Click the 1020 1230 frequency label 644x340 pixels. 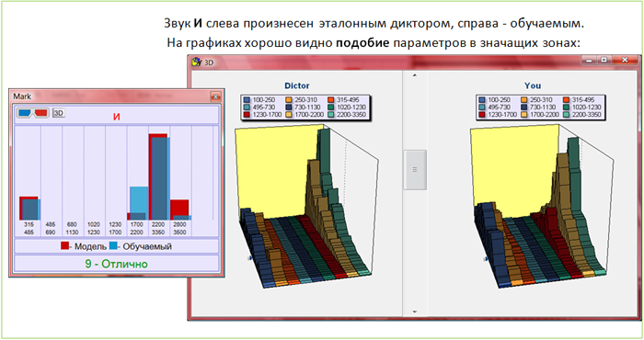pyautogui.click(x=94, y=229)
